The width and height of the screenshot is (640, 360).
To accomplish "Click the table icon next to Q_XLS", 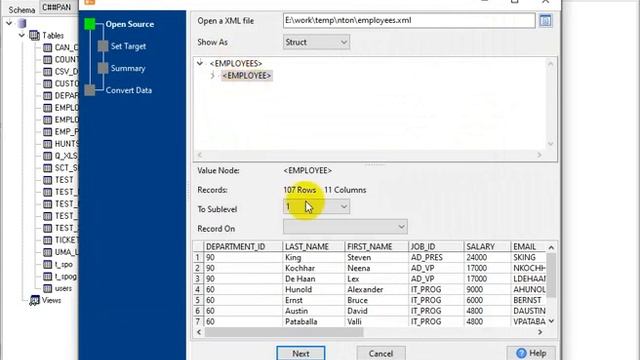I will point(48,156).
